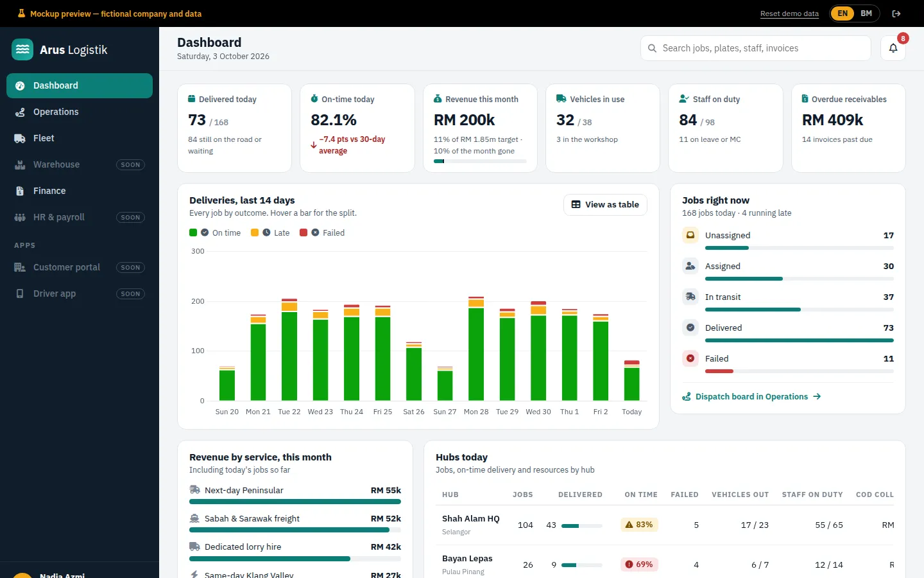The width and height of the screenshot is (924, 578).
Task: Click the Driver app sidebar item
Action: pyautogui.click(x=80, y=293)
